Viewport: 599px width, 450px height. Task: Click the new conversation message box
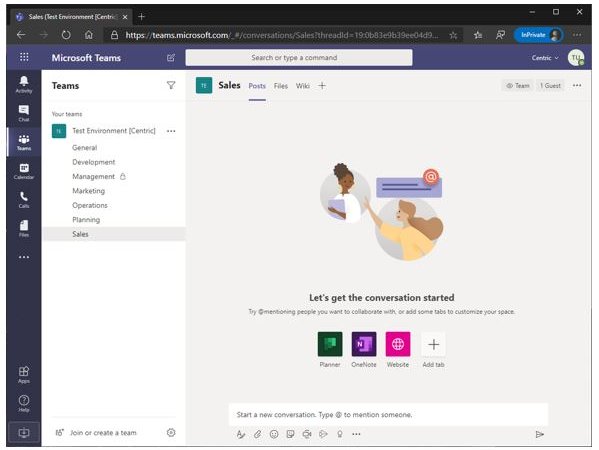tap(388, 414)
